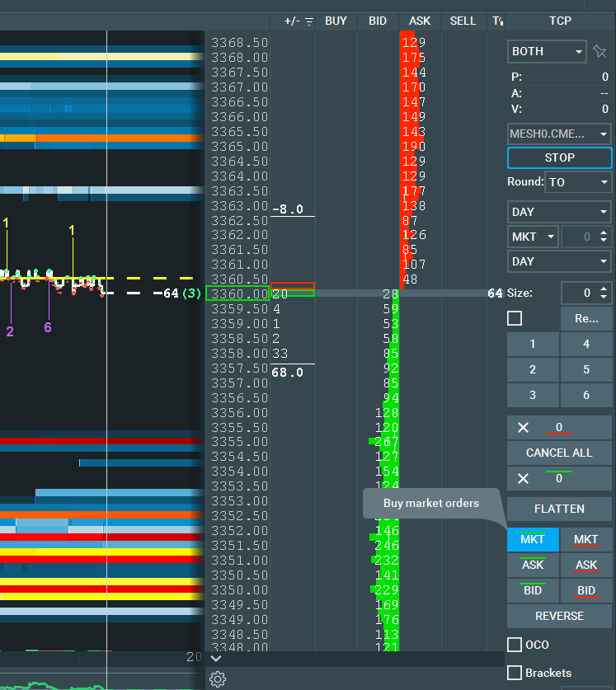Image resolution: width=616 pixels, height=690 pixels.
Task: Click the filter icon in +/- column
Action: click(309, 21)
